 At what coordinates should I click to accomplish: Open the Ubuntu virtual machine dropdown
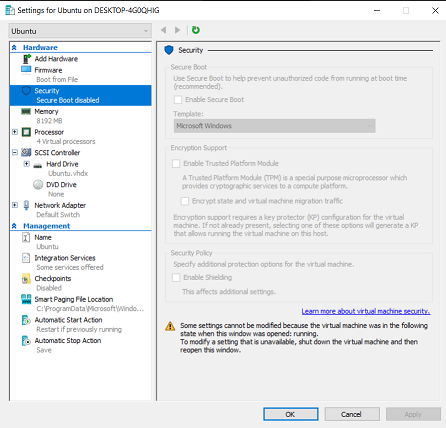click(x=80, y=31)
